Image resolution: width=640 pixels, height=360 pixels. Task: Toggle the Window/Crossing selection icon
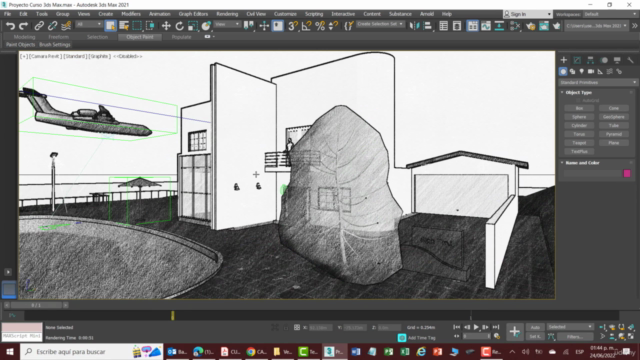[x=150, y=26]
